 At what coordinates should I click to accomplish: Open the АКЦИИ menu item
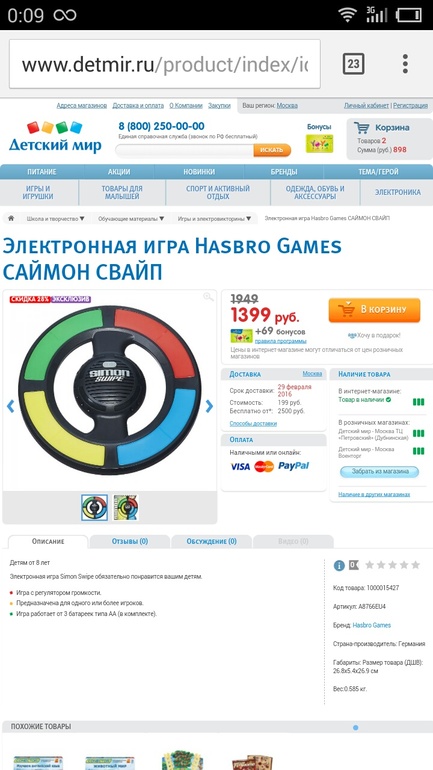click(119, 172)
